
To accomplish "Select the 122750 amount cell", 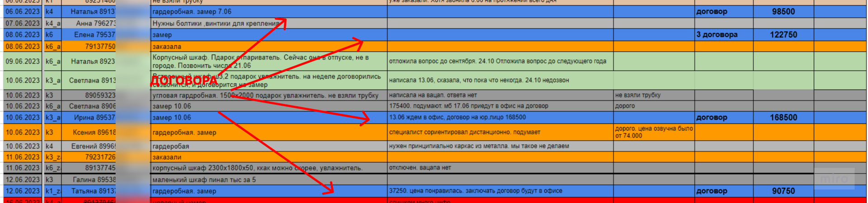I will click(x=783, y=35).
